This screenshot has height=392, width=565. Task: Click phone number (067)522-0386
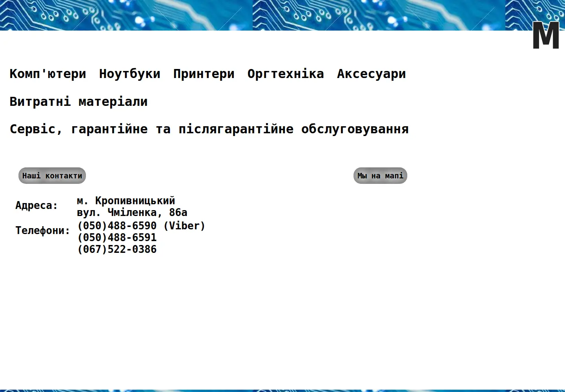pos(117,249)
